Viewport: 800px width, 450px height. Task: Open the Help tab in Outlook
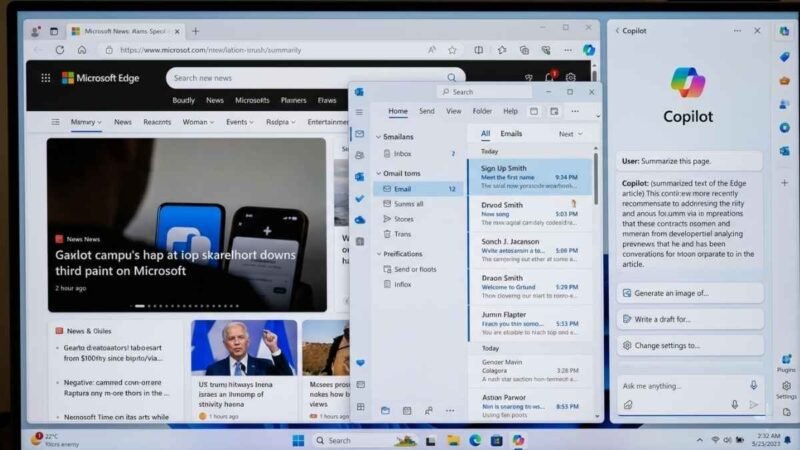tap(510, 111)
